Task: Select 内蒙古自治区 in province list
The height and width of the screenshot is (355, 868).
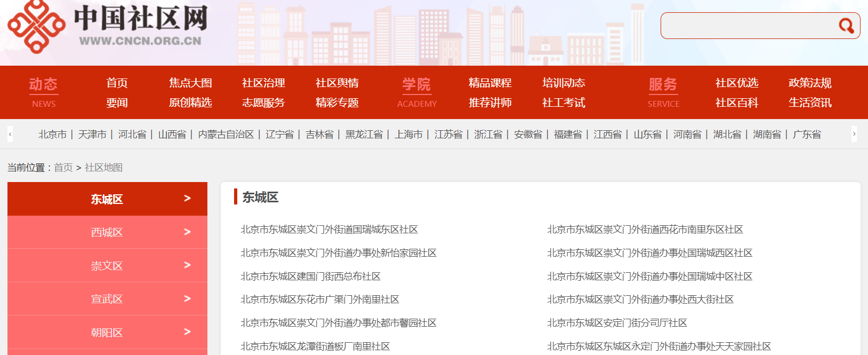Action: (x=226, y=135)
